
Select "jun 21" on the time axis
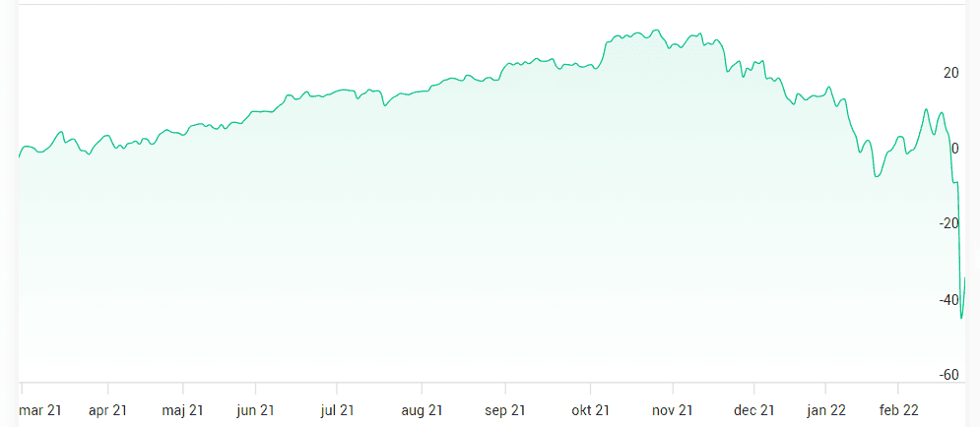(255, 410)
